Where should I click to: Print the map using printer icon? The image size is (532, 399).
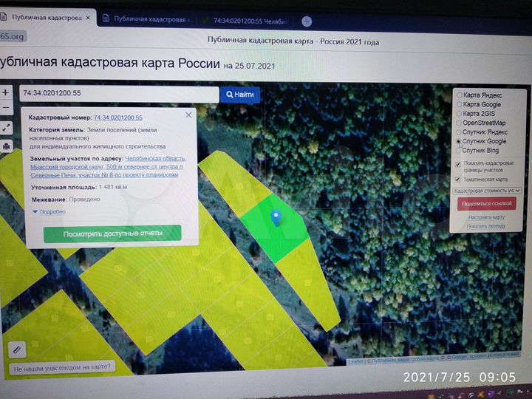[x=6, y=146]
